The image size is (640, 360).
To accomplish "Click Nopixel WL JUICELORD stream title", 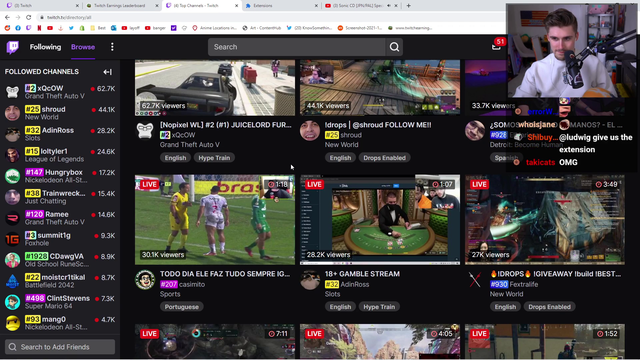I will (226, 125).
